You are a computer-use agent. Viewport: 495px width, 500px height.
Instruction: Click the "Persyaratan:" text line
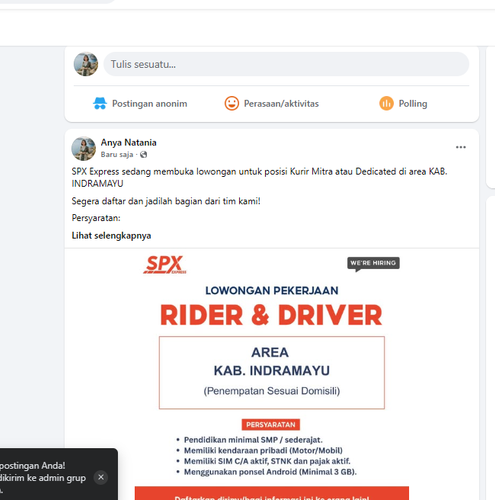click(x=96, y=218)
